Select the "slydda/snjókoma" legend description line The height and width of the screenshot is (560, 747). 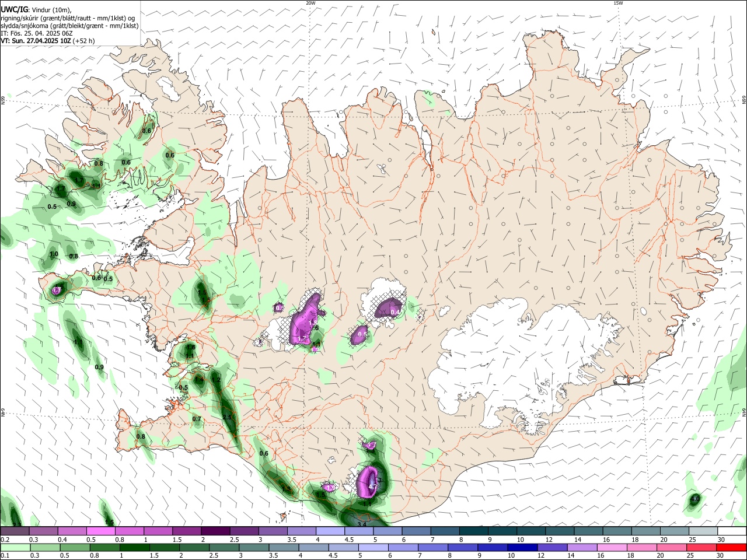tap(69, 26)
